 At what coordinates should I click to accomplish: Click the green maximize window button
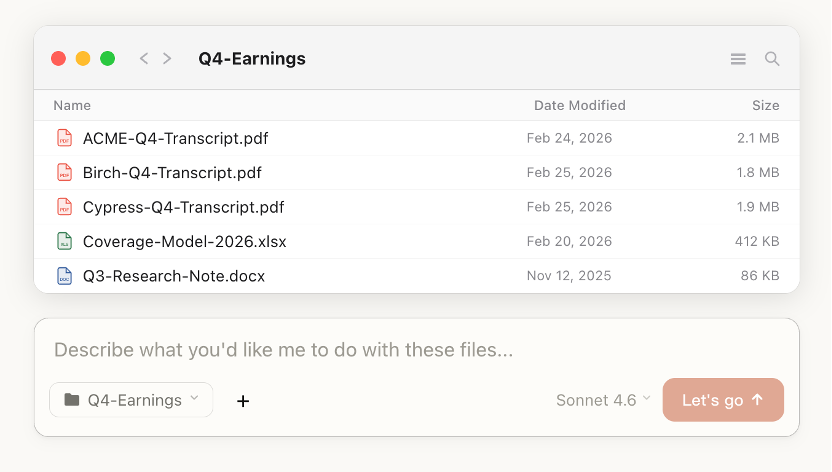[x=107, y=59]
